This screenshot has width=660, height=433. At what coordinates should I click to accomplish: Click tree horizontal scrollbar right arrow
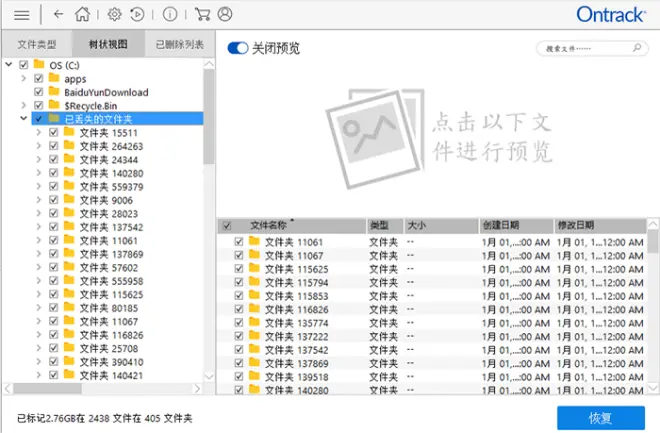197,388
